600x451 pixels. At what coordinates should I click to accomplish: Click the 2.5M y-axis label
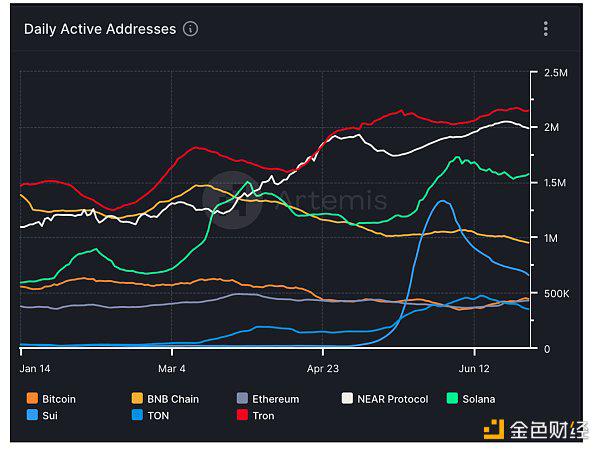[556, 73]
